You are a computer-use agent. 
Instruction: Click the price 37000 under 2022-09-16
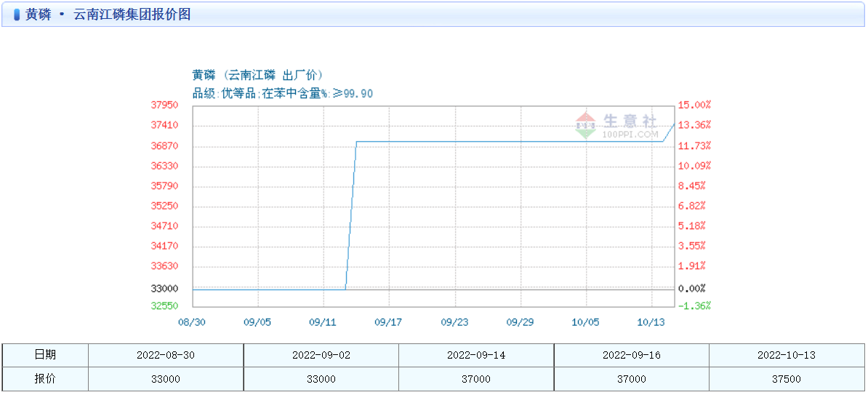click(x=632, y=379)
